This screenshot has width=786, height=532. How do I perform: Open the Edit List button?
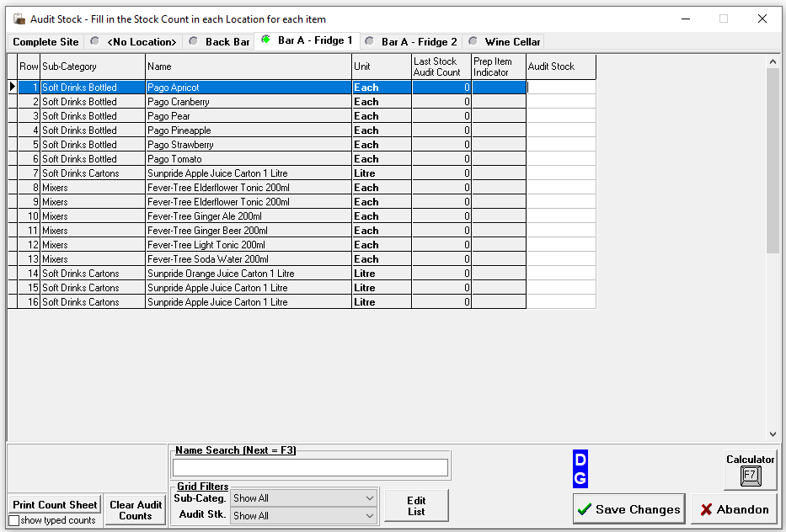(x=416, y=506)
